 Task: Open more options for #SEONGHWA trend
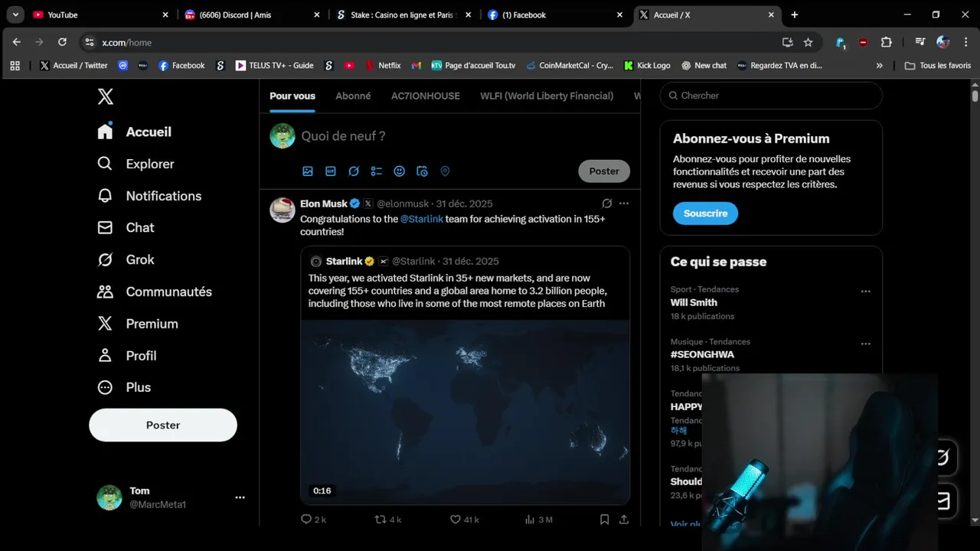(866, 344)
